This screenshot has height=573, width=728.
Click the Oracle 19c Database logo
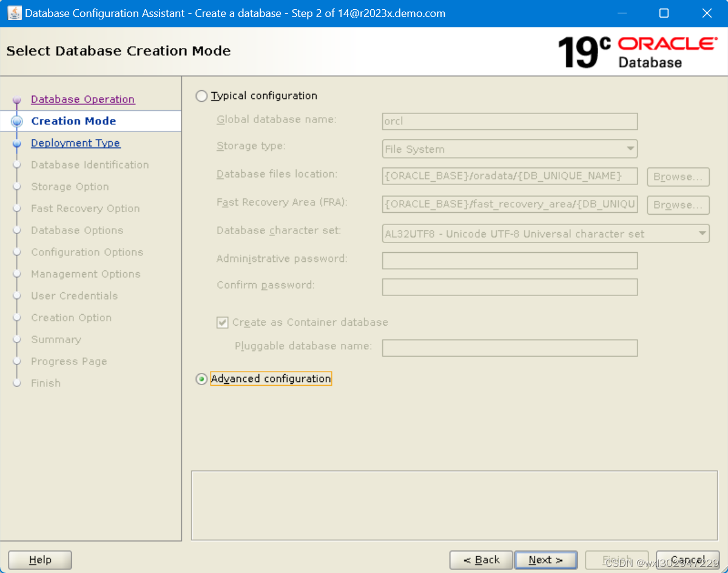[x=636, y=52]
